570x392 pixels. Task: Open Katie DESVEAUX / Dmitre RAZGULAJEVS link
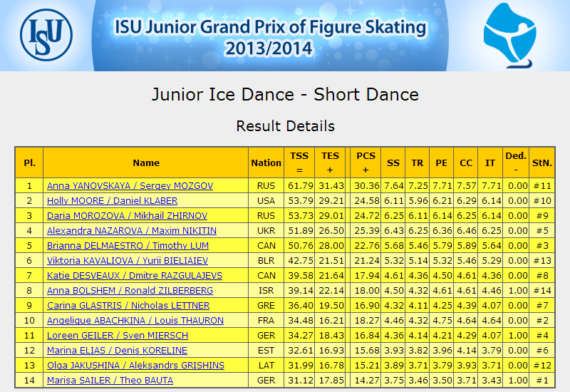[x=135, y=275]
